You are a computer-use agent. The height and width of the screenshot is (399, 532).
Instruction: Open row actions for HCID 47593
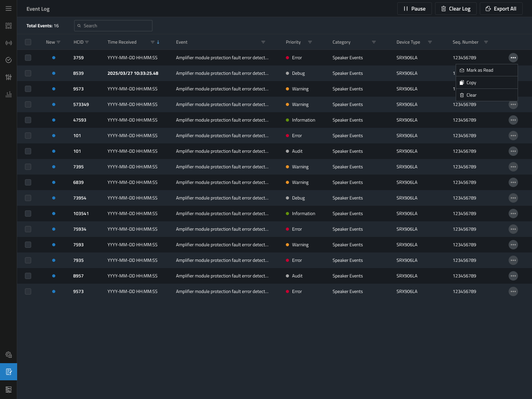point(513,120)
